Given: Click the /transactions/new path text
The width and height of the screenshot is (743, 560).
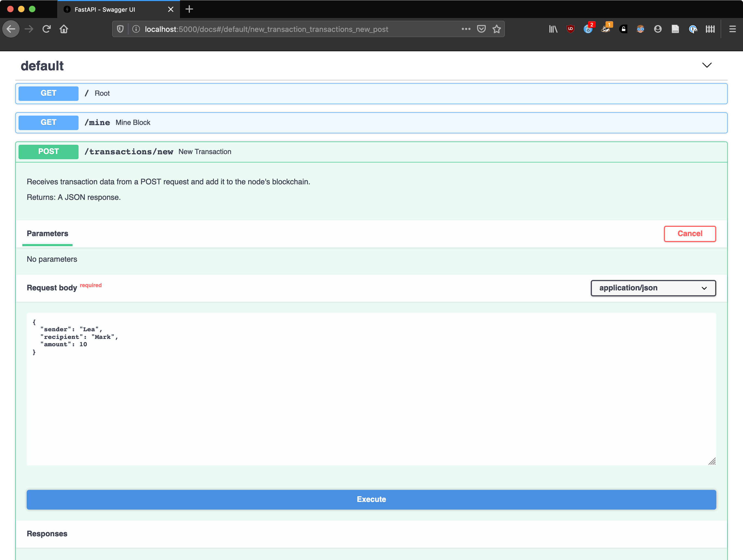Looking at the screenshot, I should (129, 152).
